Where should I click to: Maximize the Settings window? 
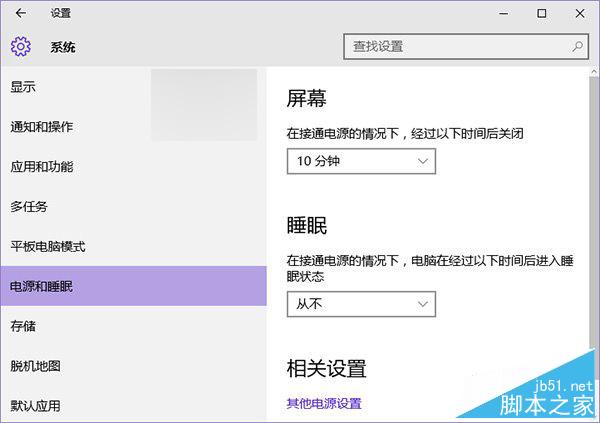541,14
